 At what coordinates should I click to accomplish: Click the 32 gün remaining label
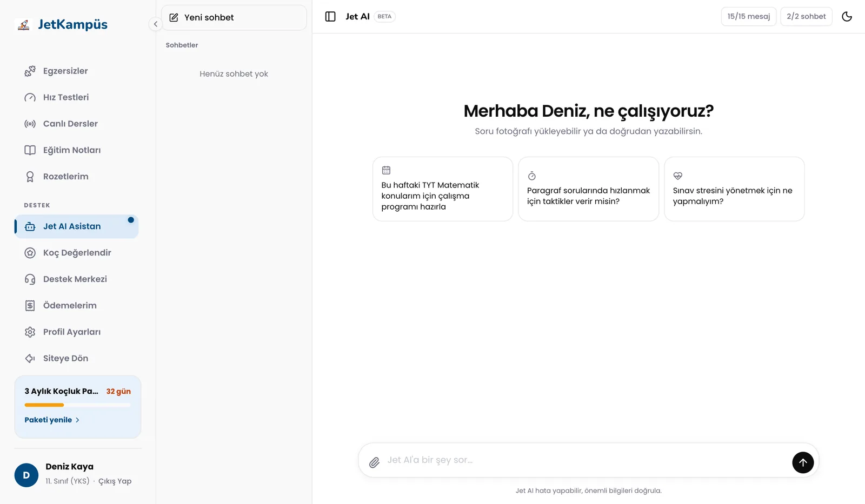[x=118, y=392]
